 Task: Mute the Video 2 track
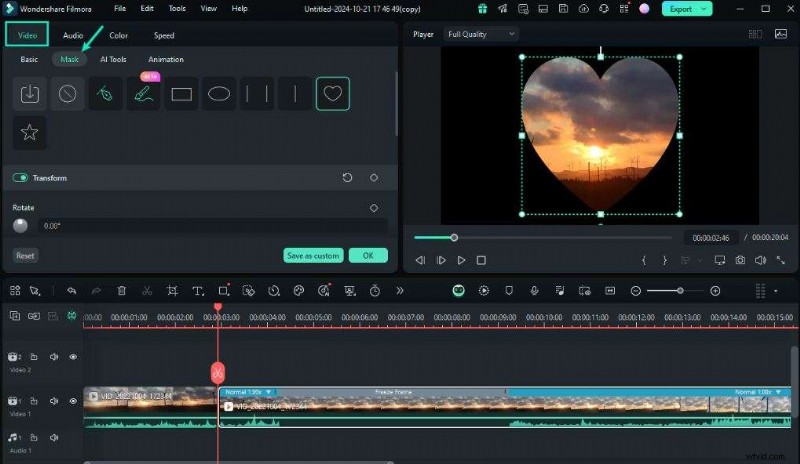pyautogui.click(x=54, y=357)
